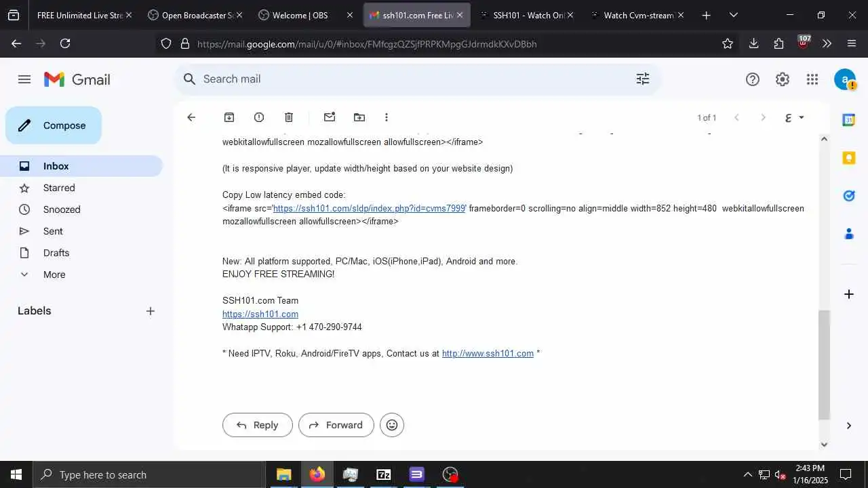Image resolution: width=868 pixels, height=488 pixels.
Task: Open input tools dropdown arrow
Action: [802, 117]
